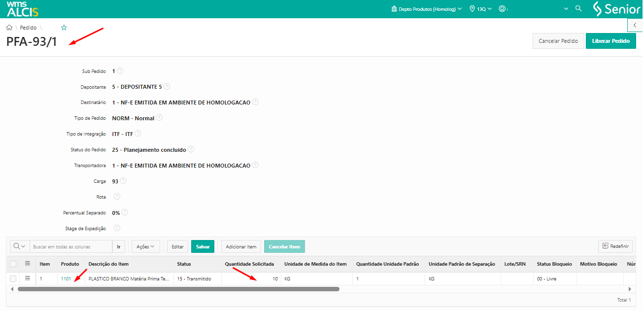644x311 pixels.
Task: Sort by Item column header
Action: click(45, 264)
